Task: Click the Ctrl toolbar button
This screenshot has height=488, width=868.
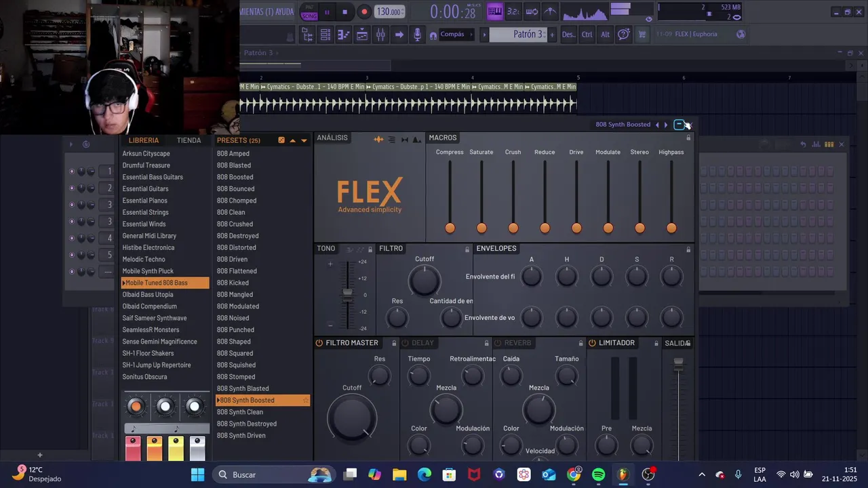Action: pos(587,35)
